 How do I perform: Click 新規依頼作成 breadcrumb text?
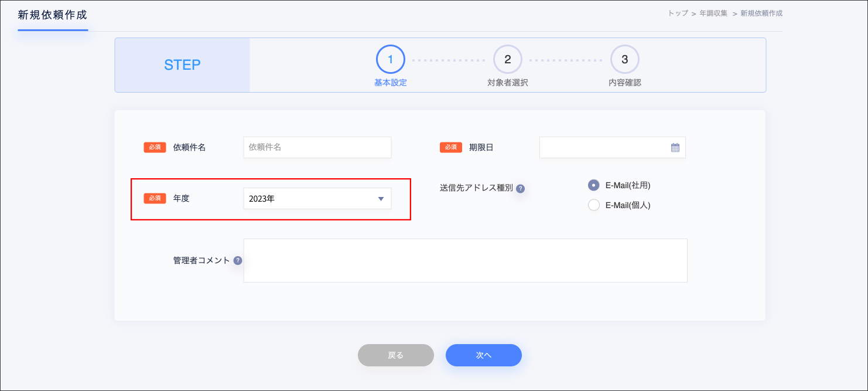(x=761, y=13)
